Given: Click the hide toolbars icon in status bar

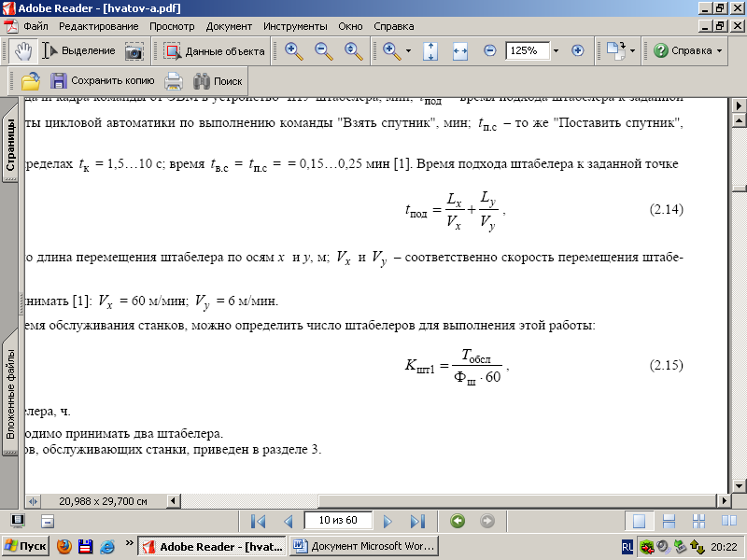Looking at the screenshot, I should pyautogui.click(x=48, y=522).
